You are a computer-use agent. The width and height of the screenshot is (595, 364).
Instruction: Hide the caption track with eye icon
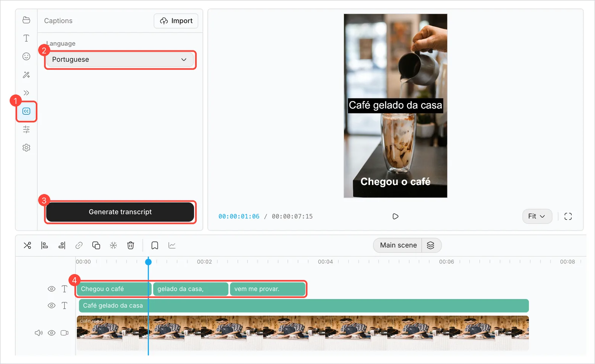coord(52,289)
